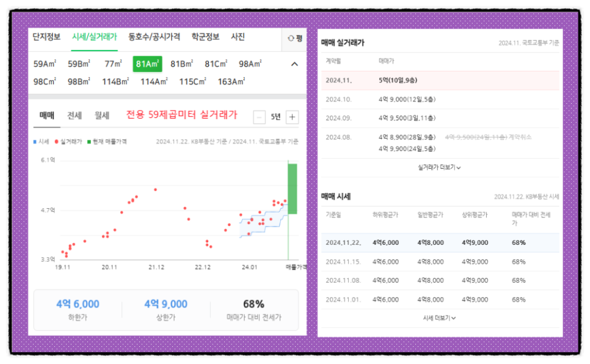The image size is (590, 364).
Task: Decrease chart period with minus button
Action: pyautogui.click(x=259, y=117)
